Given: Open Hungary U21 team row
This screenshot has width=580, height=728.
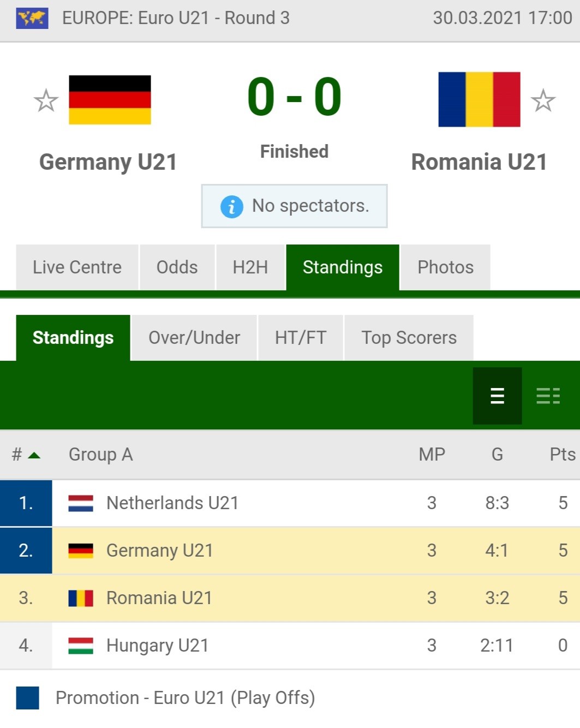Looking at the screenshot, I should tap(290, 646).
